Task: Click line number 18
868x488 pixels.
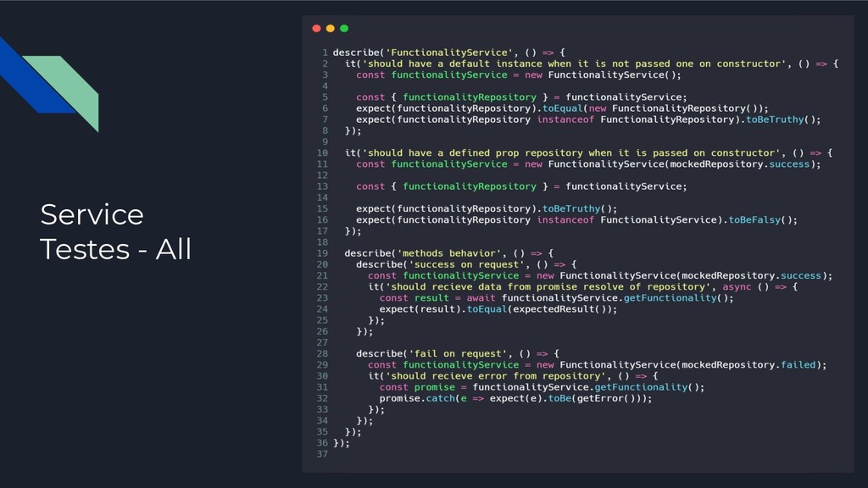Action: (x=322, y=242)
